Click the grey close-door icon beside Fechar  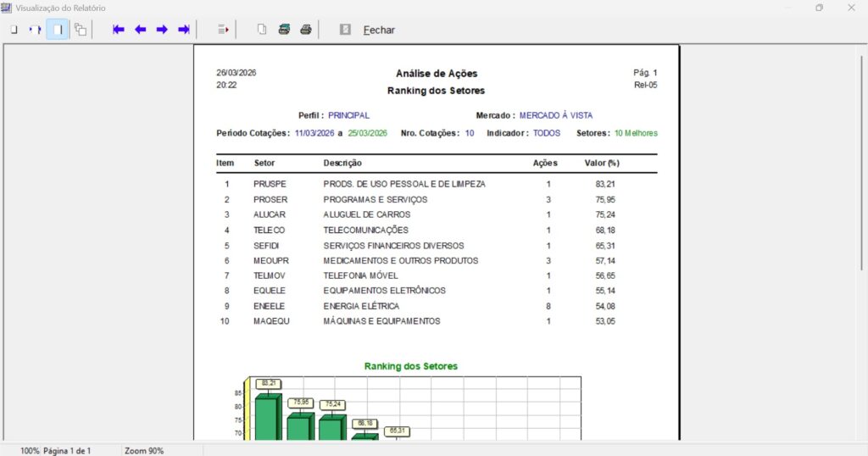click(345, 30)
